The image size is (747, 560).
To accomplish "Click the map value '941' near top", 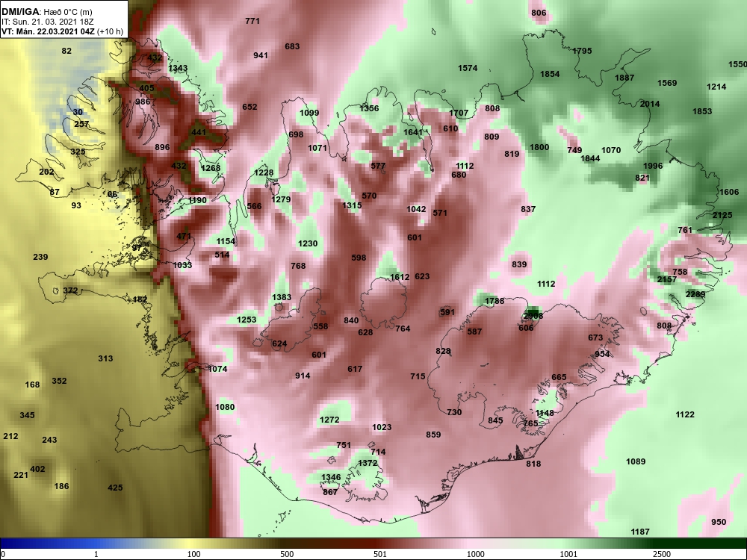I will 261,55.
